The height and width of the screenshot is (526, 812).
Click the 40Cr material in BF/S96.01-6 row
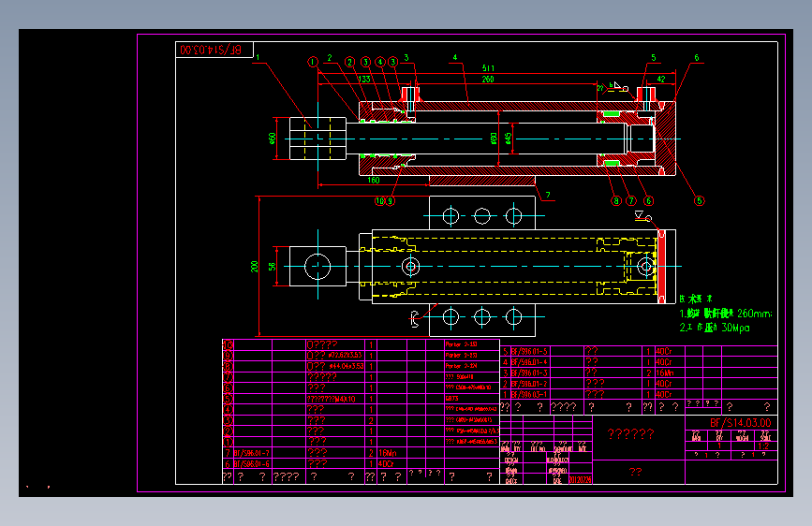click(x=386, y=464)
